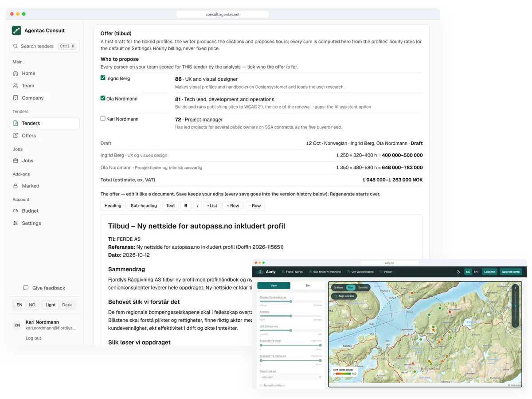Click Log out link
Screen dimensions: 532x399
pos(33,338)
